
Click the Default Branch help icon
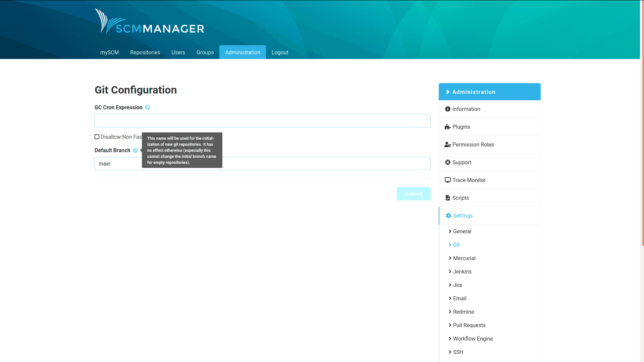point(135,150)
